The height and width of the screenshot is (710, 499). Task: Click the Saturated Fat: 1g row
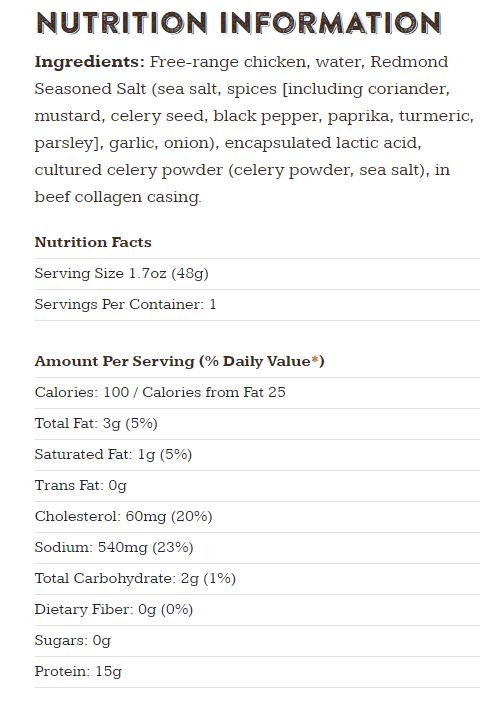click(257, 455)
